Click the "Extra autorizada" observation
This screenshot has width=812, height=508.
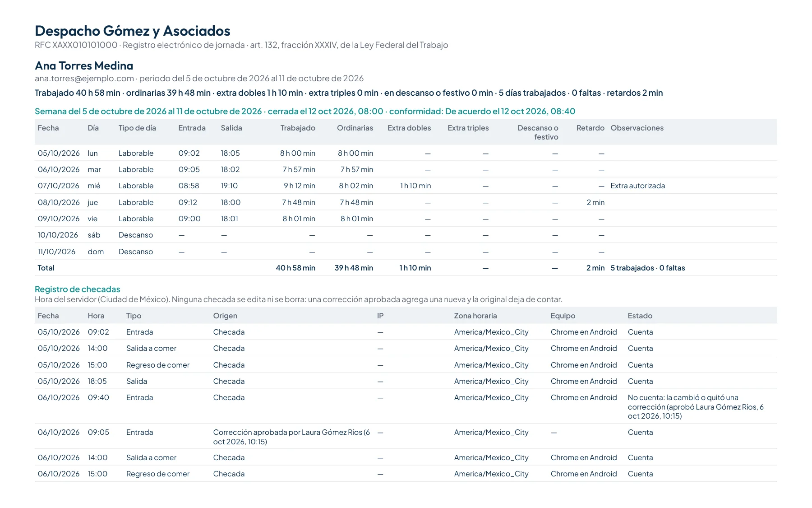click(x=638, y=186)
